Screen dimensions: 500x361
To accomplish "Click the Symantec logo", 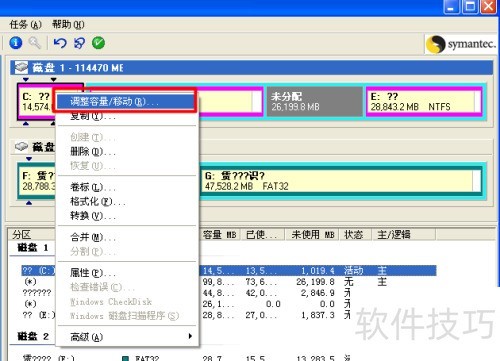I will point(461,44).
